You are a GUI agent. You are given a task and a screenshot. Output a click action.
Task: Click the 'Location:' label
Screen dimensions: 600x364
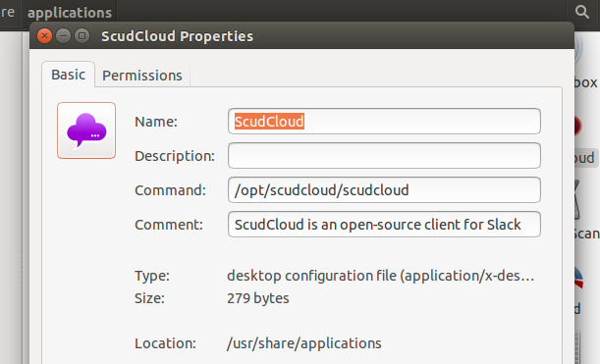(x=165, y=343)
